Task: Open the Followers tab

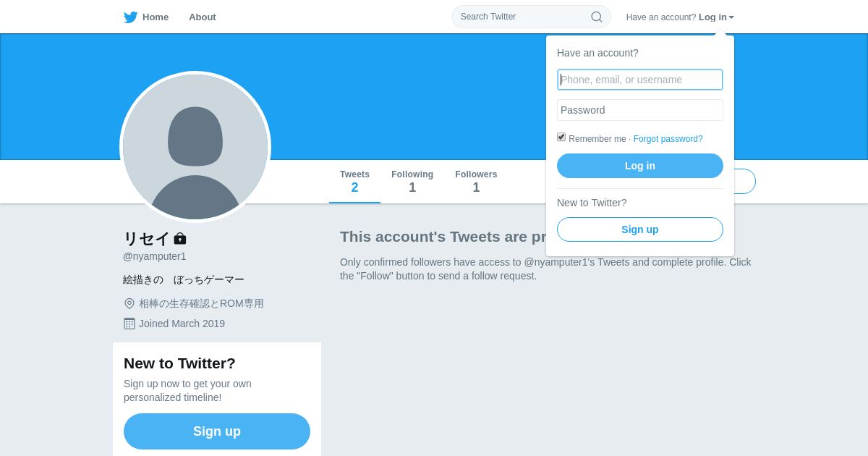Action: (476, 182)
